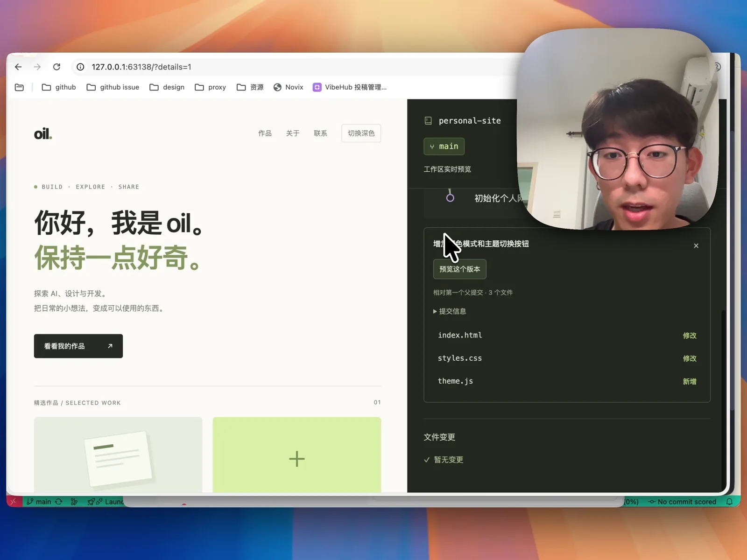This screenshot has height=560, width=747.
Task: Toggle dark mode with 切换深色
Action: click(361, 133)
